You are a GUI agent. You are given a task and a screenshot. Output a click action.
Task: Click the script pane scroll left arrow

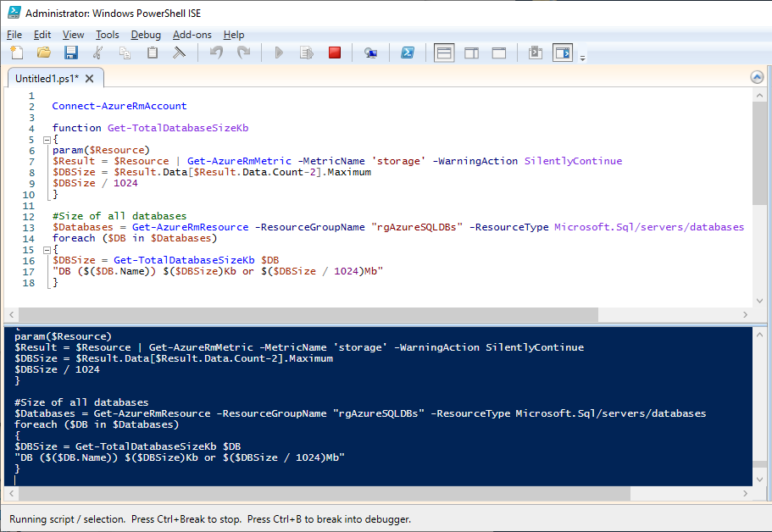(11, 314)
